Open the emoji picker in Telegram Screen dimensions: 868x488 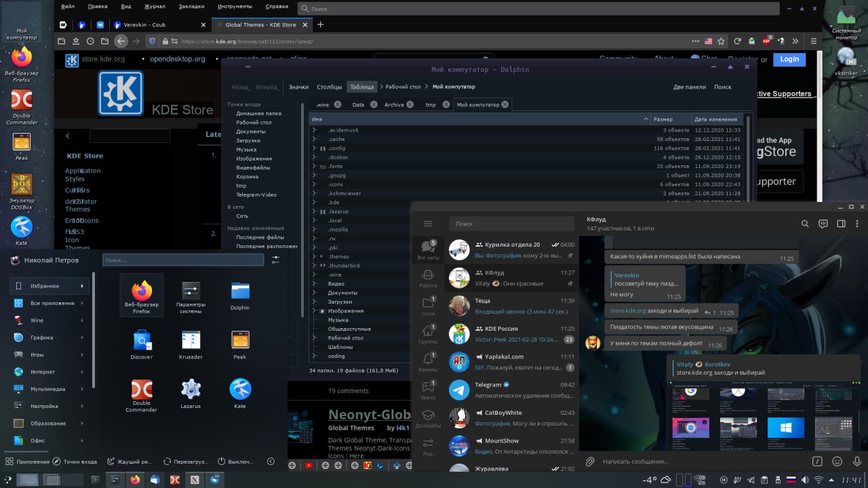(x=837, y=462)
